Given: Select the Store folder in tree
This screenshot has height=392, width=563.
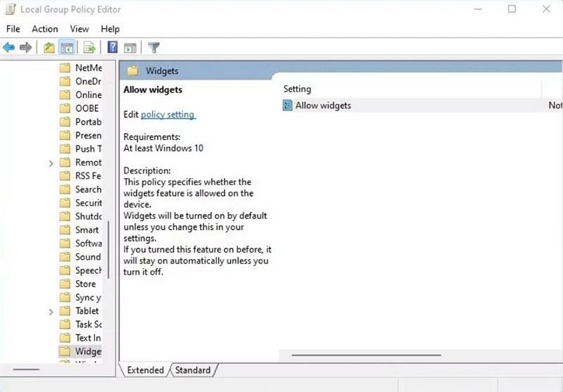Looking at the screenshot, I should pos(85,284).
